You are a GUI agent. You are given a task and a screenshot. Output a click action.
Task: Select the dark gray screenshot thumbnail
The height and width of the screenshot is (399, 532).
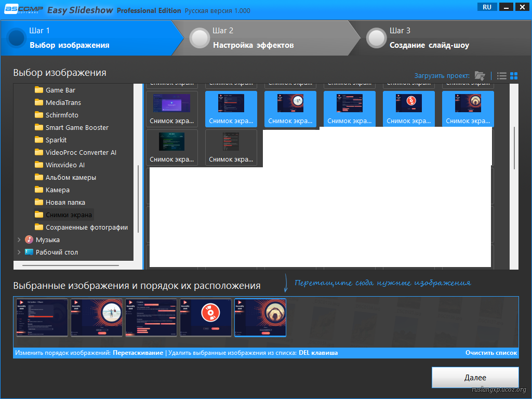231,148
